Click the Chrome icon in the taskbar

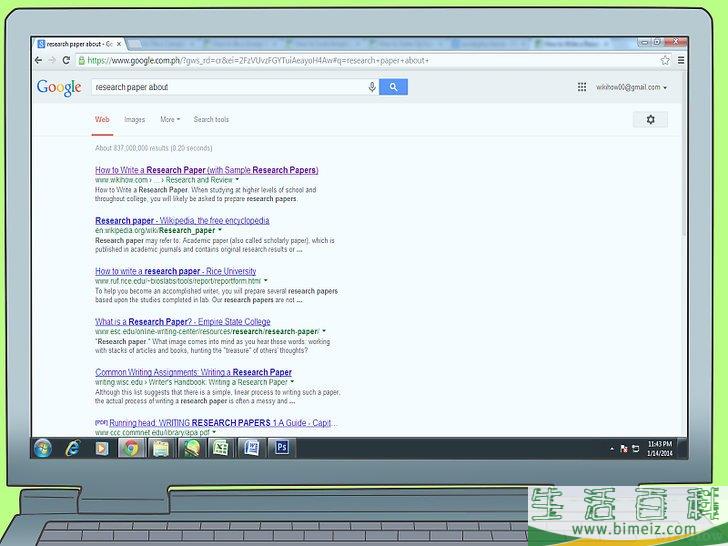[131, 448]
